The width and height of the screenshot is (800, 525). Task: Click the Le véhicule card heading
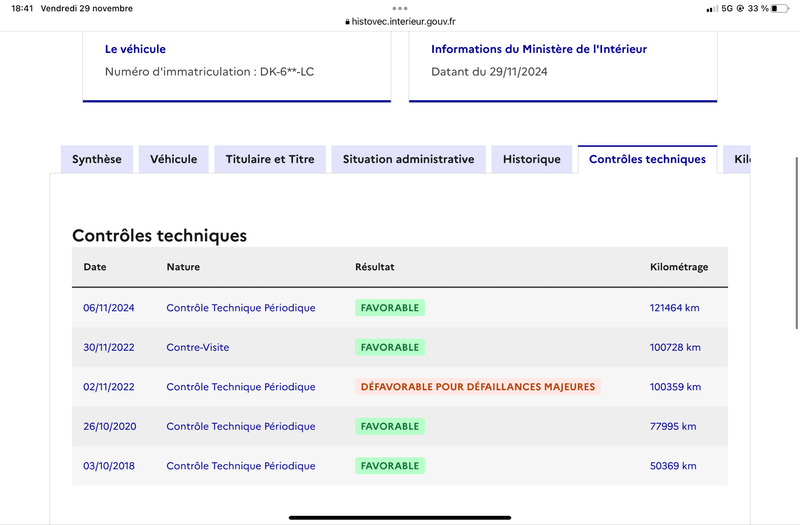click(x=135, y=49)
